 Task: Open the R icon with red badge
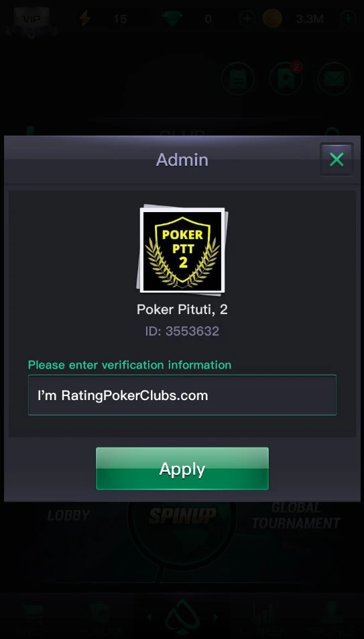point(286,79)
